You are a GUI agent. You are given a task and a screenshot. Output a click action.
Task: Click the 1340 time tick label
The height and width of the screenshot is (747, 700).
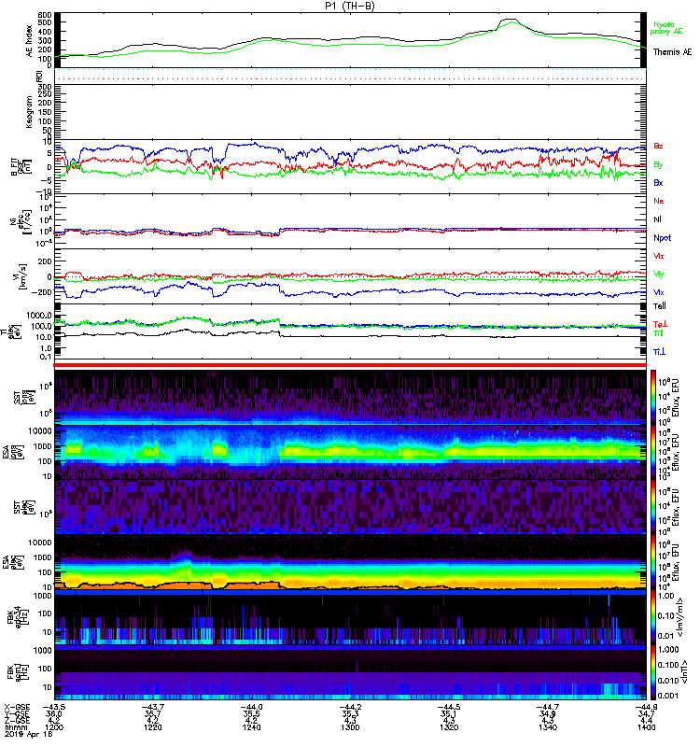click(x=548, y=727)
